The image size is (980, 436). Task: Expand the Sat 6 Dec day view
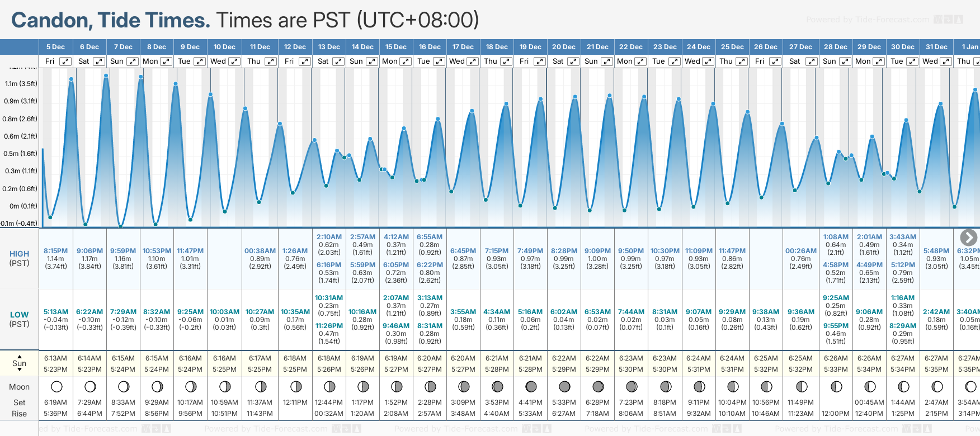pos(98,61)
